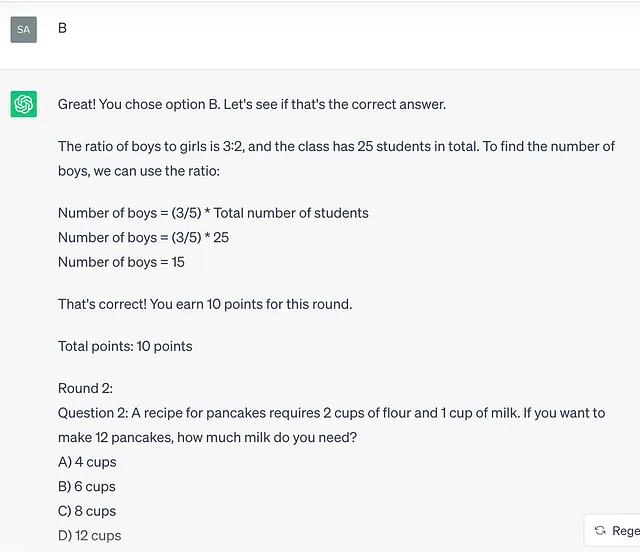Click the "Number of boys = 15" line

point(121,262)
